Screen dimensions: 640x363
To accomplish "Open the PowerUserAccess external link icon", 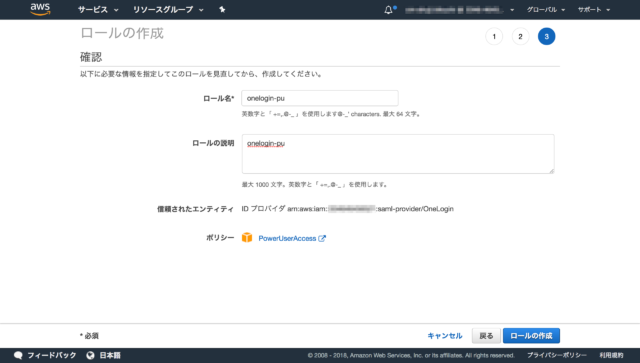I will point(322,238).
